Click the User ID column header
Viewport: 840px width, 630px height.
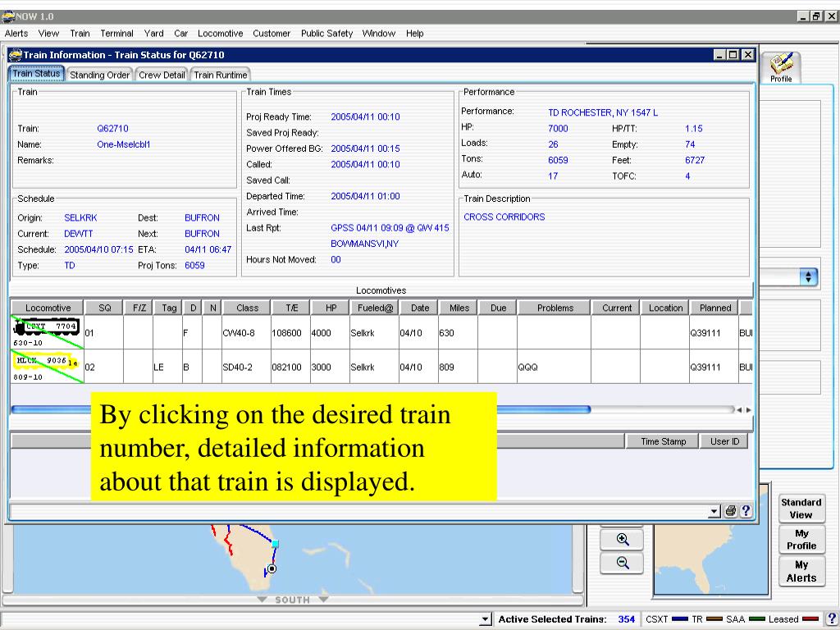click(724, 441)
